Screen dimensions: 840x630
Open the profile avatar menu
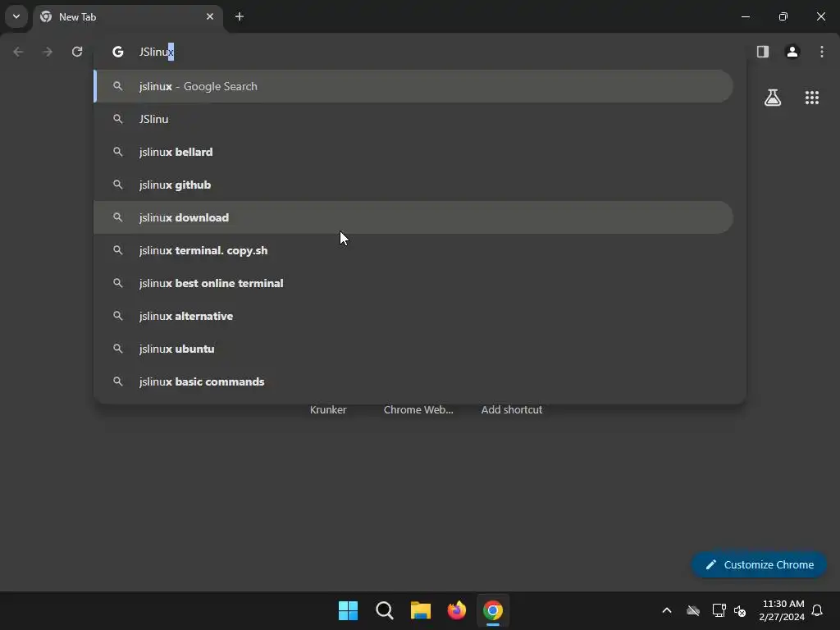click(x=792, y=52)
